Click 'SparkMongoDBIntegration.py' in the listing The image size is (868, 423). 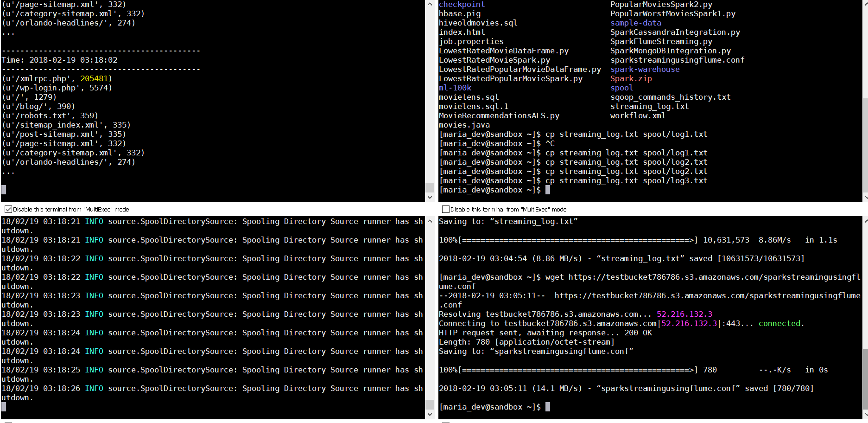[671, 51]
